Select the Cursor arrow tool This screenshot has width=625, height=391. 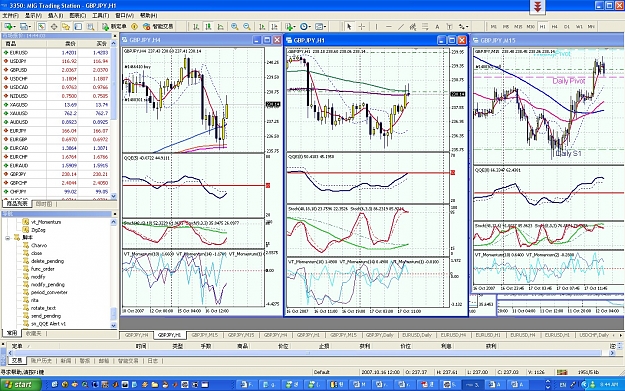coord(349,26)
